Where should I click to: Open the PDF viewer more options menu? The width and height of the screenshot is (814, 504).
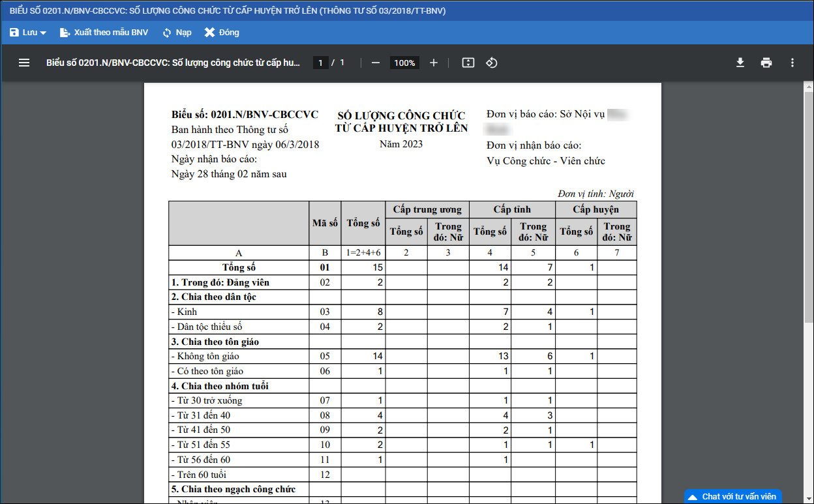[792, 63]
